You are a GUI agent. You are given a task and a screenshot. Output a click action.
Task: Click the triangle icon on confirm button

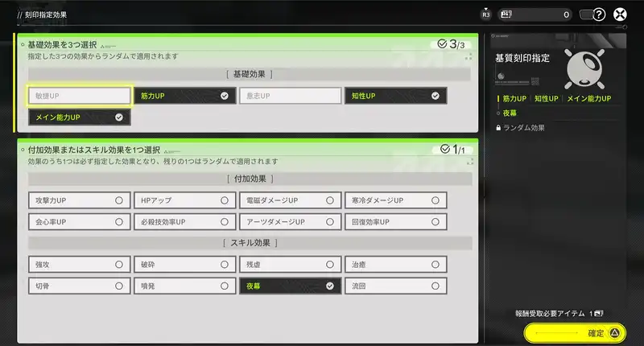coord(614,332)
